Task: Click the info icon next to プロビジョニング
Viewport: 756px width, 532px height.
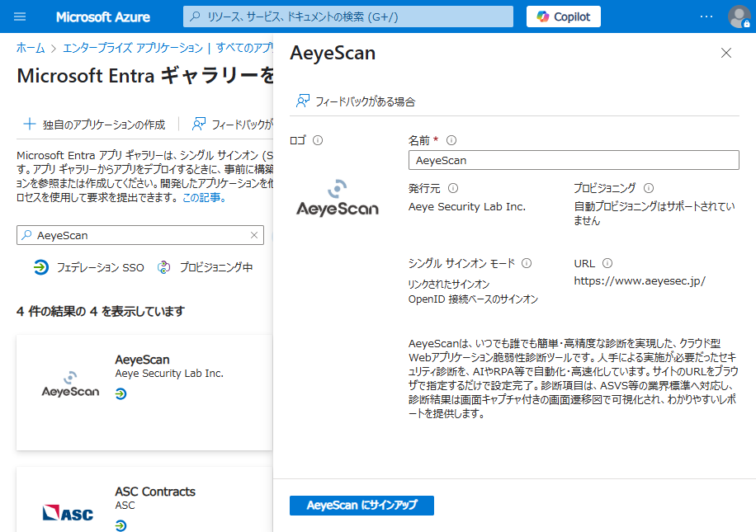Action: 649,188
